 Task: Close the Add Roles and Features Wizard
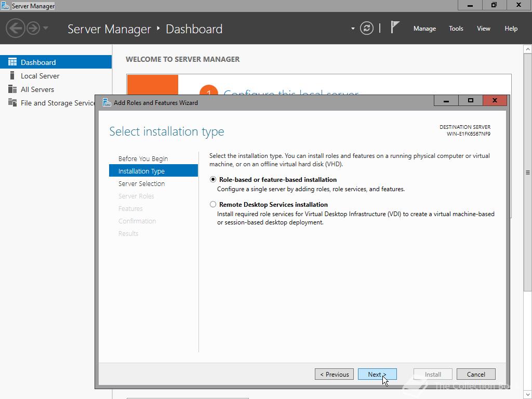click(x=495, y=100)
